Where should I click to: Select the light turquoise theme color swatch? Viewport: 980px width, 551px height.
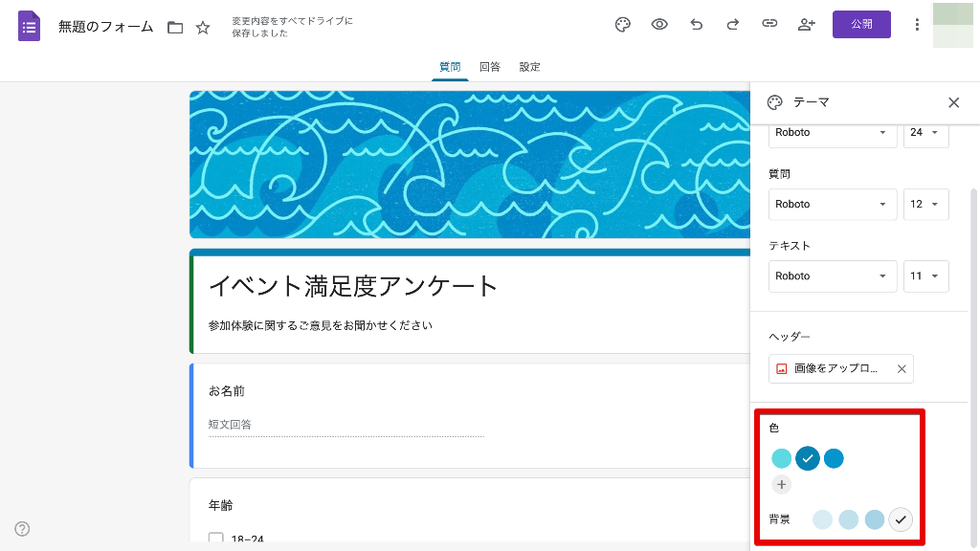[782, 459]
